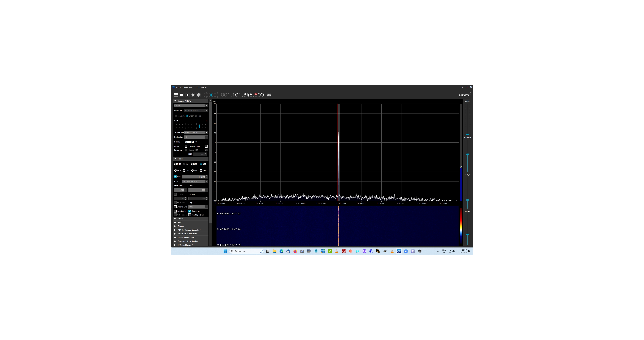Click the frequency step arrows icon
The width and height of the screenshot is (644, 340).
click(269, 95)
